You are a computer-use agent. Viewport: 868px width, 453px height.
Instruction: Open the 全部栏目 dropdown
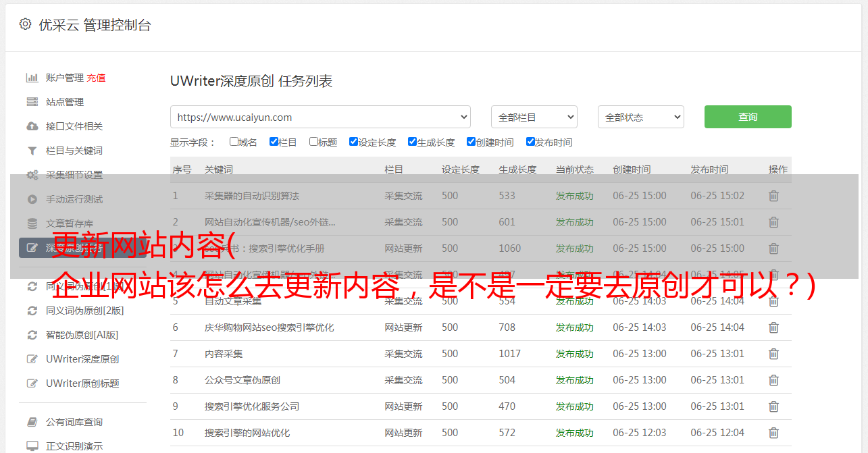coord(534,117)
